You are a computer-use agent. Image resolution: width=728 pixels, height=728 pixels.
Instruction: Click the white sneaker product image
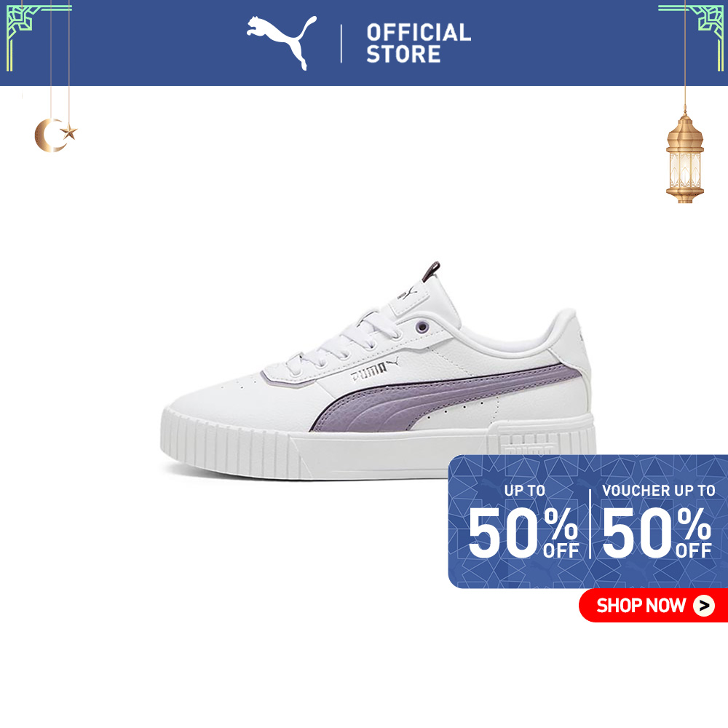[x=379, y=371]
